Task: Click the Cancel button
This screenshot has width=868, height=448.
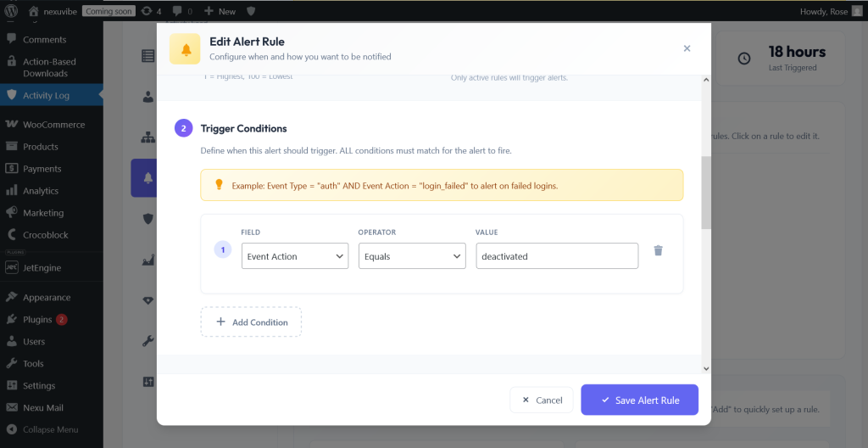Action: coord(542,400)
